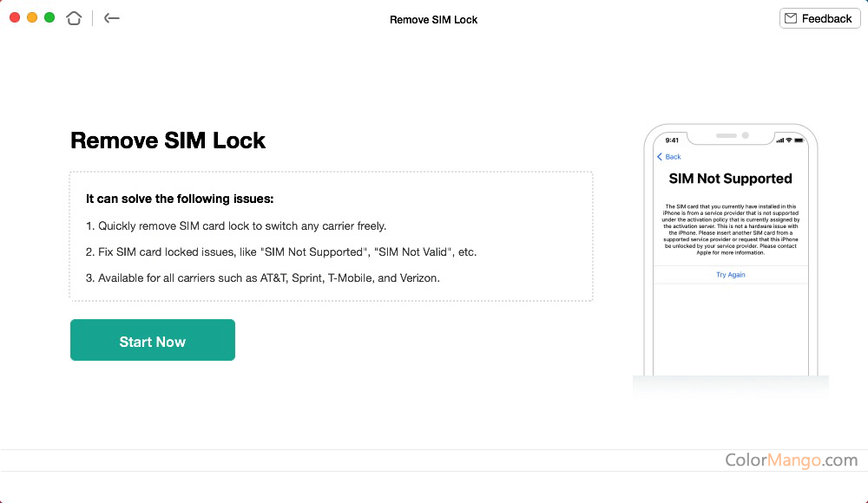The width and height of the screenshot is (868, 503).
Task: Minimize the window using yellow button
Action: [32, 17]
